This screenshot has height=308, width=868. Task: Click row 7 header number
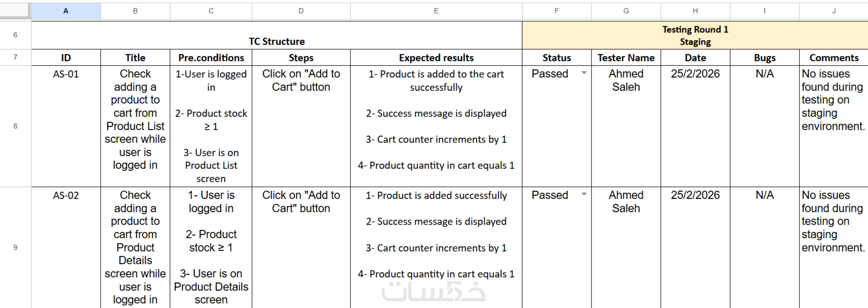(15, 57)
